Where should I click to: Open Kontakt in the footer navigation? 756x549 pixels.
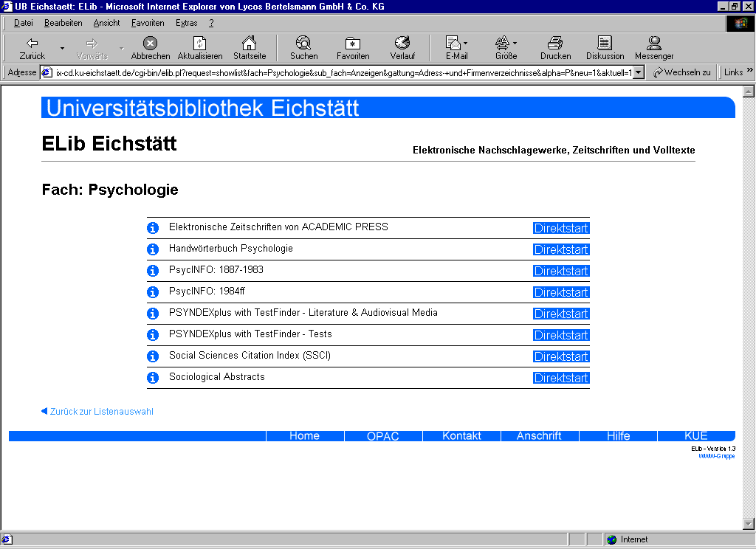point(461,435)
